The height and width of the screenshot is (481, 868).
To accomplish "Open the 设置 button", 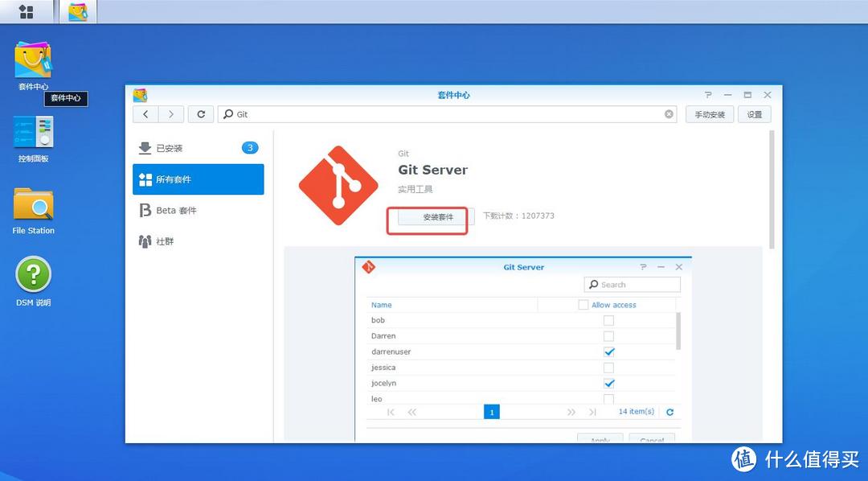I will [754, 114].
